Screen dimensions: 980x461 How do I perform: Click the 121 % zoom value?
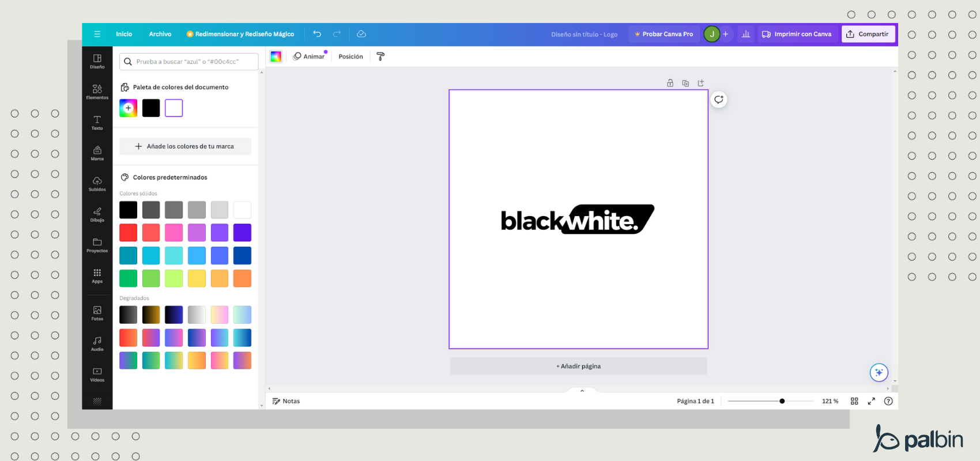tap(830, 401)
